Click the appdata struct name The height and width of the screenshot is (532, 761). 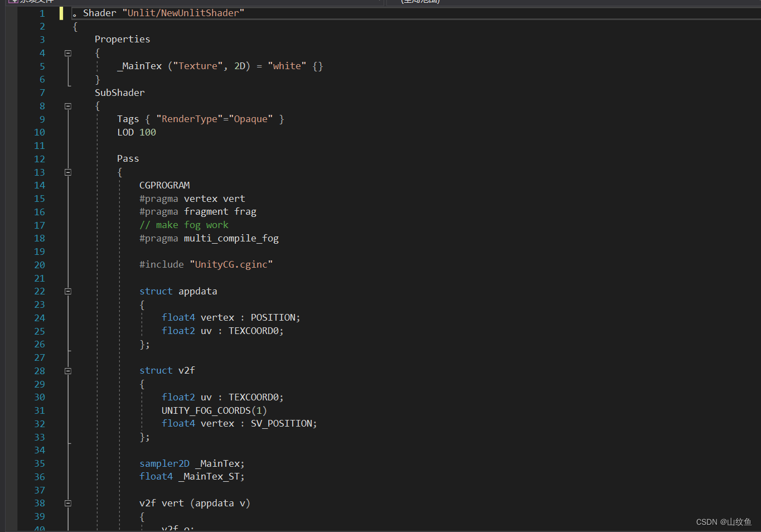click(x=197, y=291)
